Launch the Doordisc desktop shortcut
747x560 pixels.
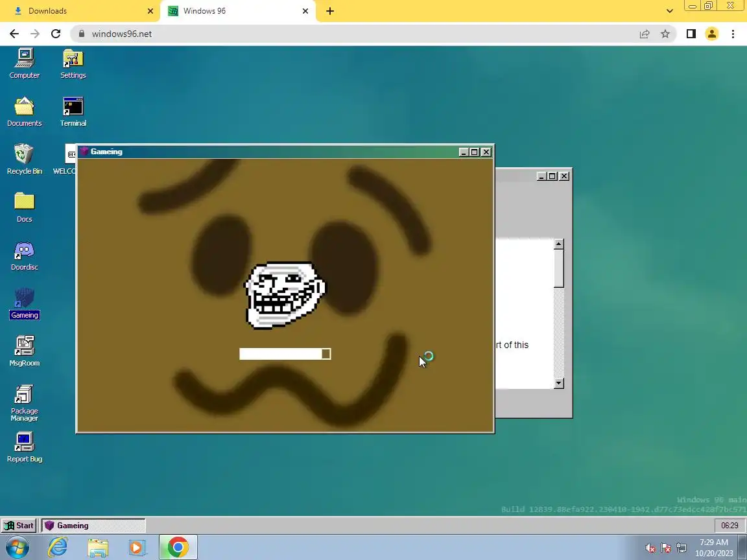click(x=24, y=256)
